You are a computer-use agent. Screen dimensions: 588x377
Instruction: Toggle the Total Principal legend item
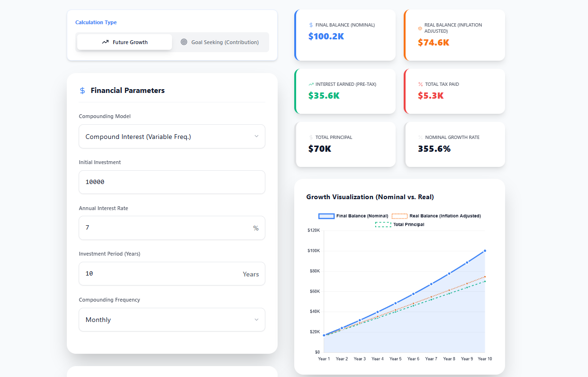click(x=401, y=224)
